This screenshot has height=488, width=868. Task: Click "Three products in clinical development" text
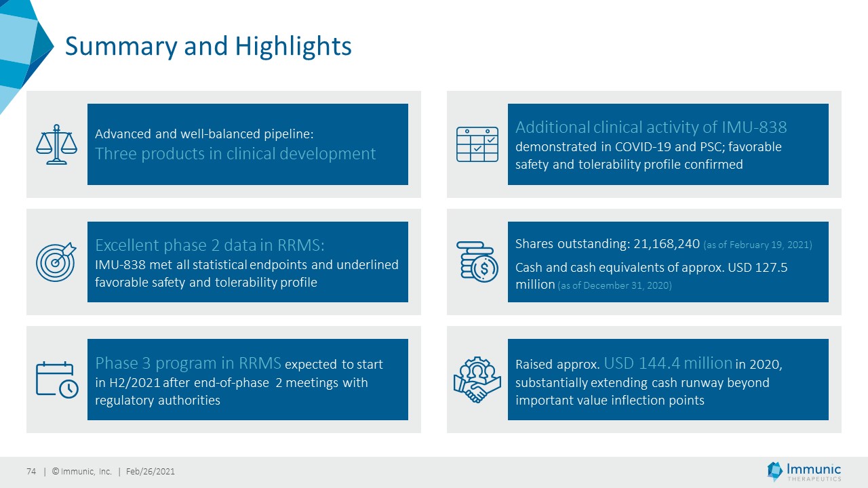pyautogui.click(x=235, y=154)
